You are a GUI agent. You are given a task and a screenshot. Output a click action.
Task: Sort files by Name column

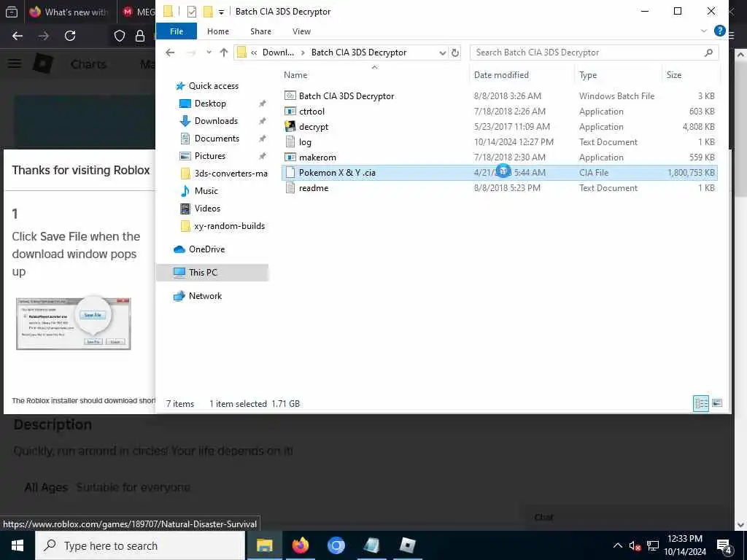click(295, 75)
